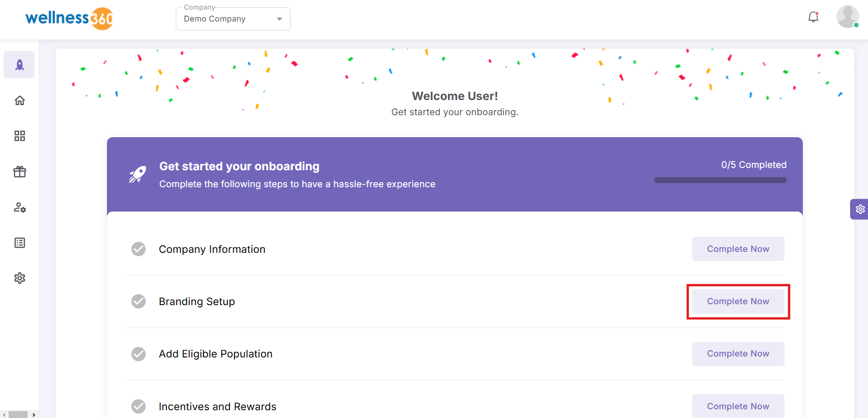The height and width of the screenshot is (418, 868).
Task: Click the onboarding progress bar
Action: tap(720, 180)
